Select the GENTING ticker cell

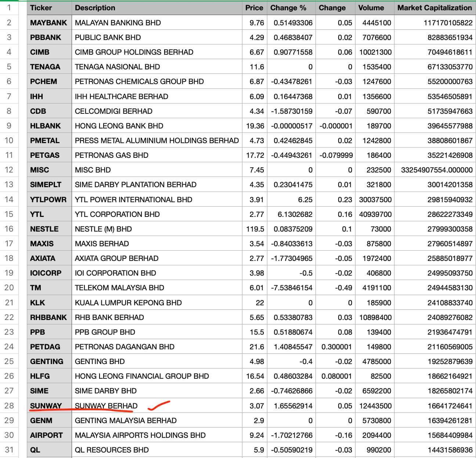[x=49, y=361]
